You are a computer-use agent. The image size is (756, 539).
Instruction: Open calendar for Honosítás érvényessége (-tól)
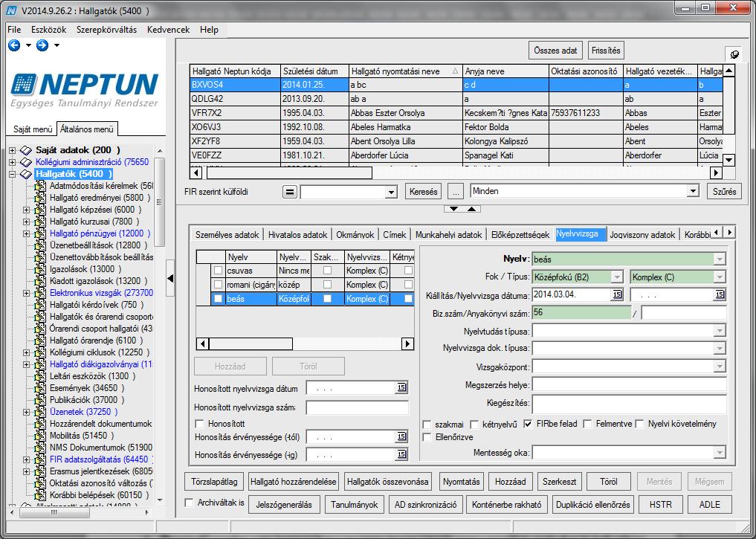point(401,437)
